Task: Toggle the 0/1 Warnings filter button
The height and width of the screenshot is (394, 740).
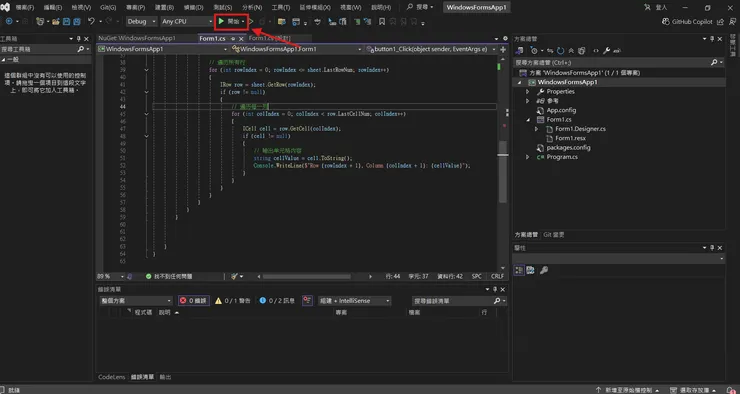Action: point(233,301)
